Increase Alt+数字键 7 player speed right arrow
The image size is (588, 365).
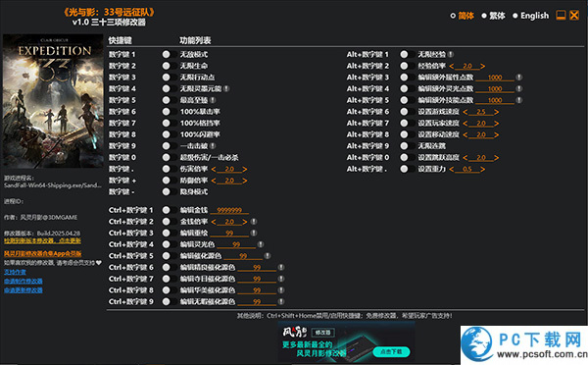[497, 124]
